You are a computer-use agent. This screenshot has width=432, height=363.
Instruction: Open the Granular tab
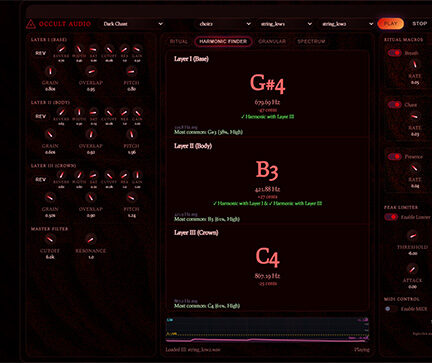[x=272, y=42]
